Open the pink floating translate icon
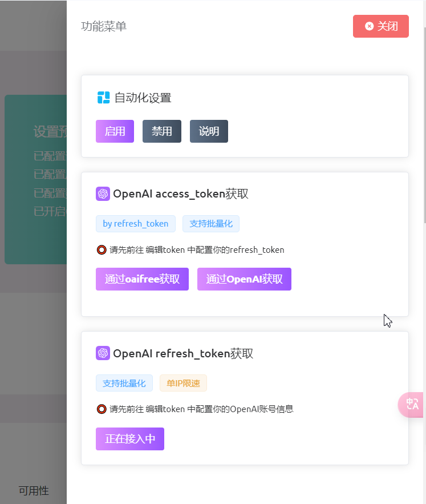This screenshot has height=504, width=426. click(412, 404)
